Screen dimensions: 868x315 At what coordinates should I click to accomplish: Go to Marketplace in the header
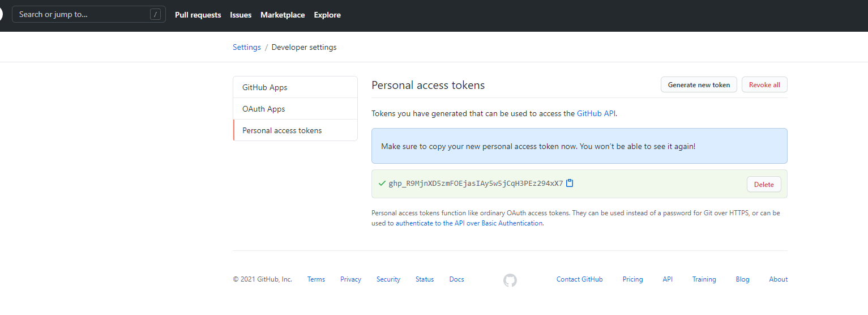pyautogui.click(x=283, y=15)
